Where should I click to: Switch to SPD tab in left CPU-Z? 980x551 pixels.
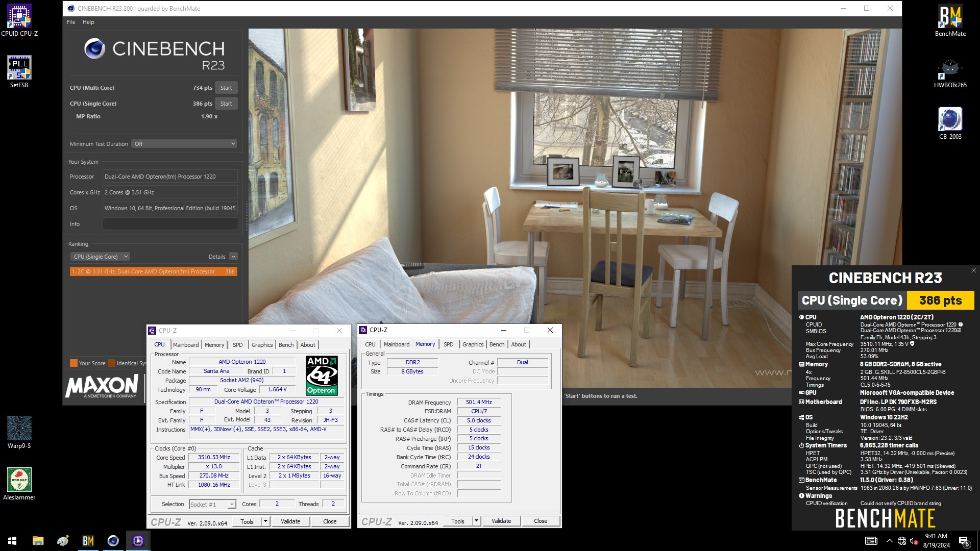(238, 345)
